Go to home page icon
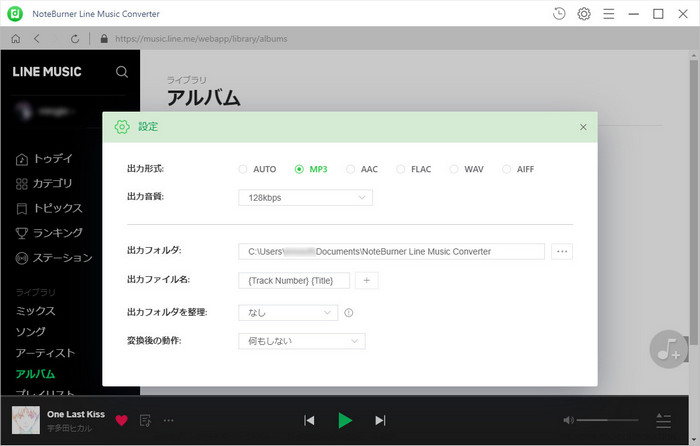The image size is (700, 446). pyautogui.click(x=16, y=39)
